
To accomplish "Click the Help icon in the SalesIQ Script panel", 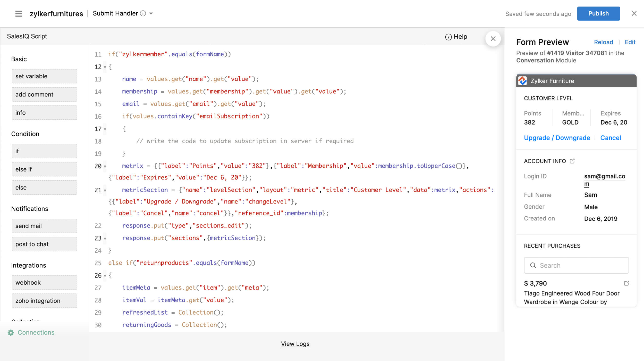I will [448, 37].
